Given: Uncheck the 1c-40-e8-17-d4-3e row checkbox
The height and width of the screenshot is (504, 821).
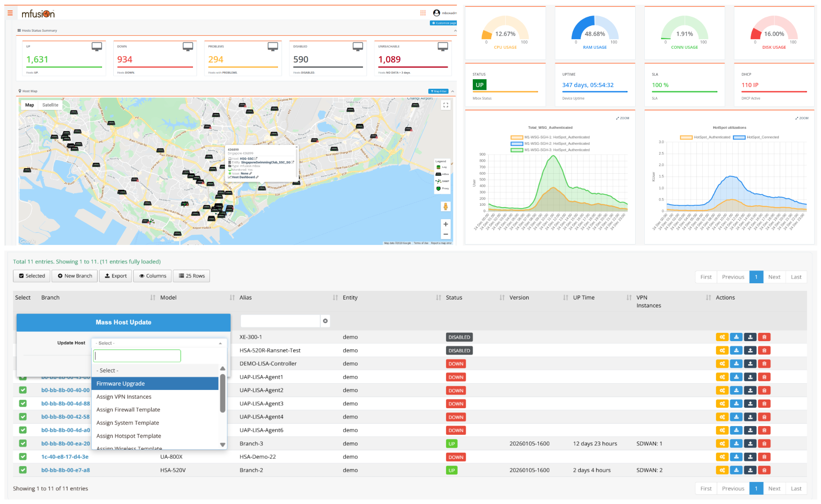Looking at the screenshot, I should (23, 457).
